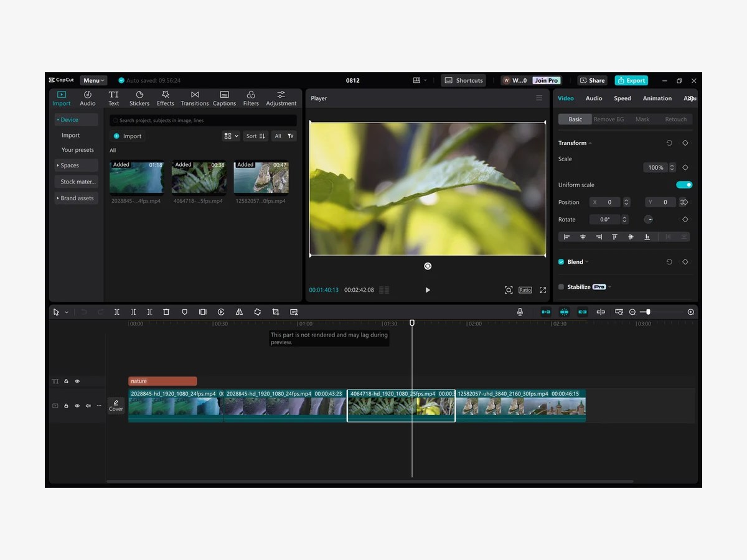Align clip to top edge
747x560 pixels.
click(x=614, y=237)
